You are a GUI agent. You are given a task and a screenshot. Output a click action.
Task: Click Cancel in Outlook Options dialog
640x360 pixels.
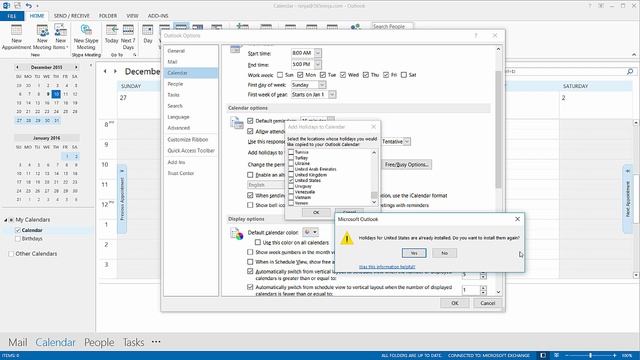487,303
